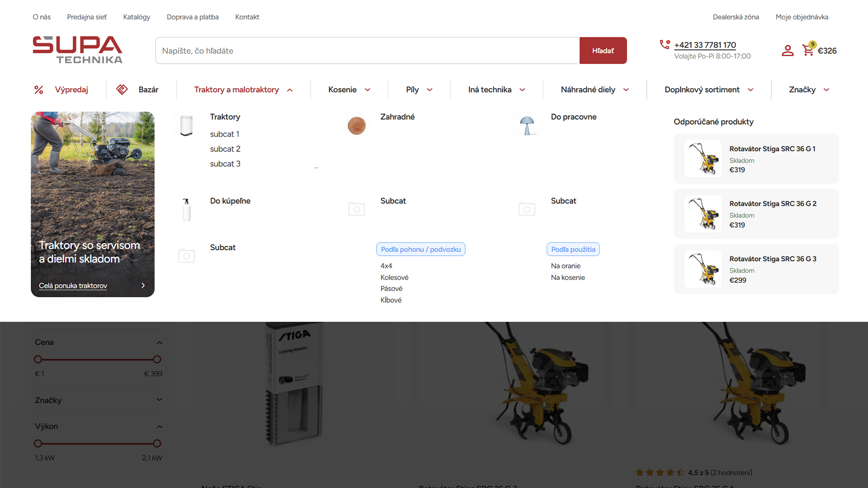Call phone number +421 33 7781 170
The image size is (868, 488).
(x=705, y=45)
